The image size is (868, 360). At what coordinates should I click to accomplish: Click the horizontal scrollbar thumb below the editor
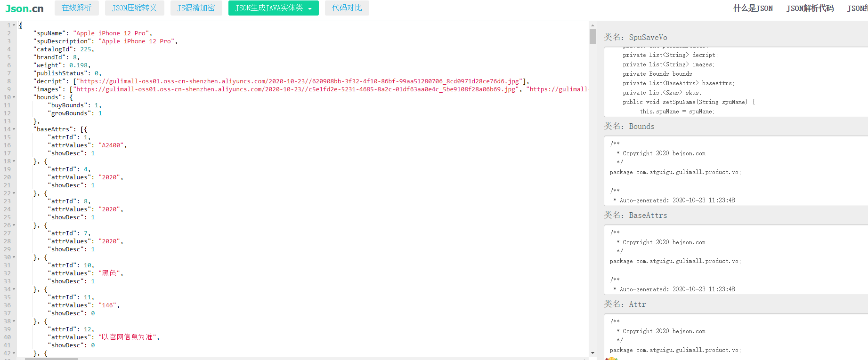tap(51, 359)
